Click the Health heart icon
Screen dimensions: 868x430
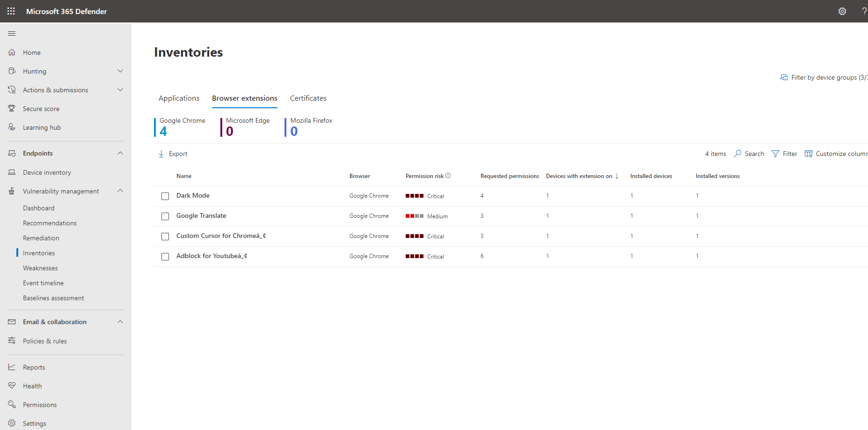(12, 386)
